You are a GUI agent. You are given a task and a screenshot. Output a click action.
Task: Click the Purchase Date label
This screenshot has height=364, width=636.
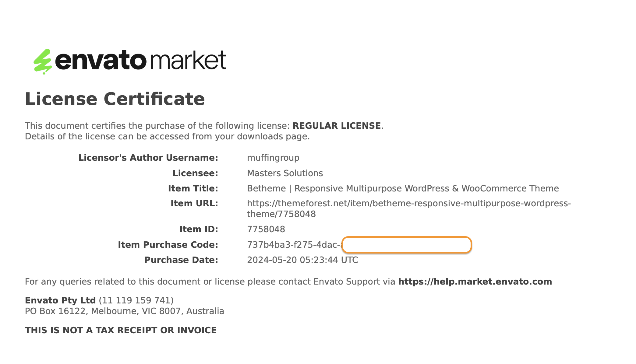click(x=181, y=260)
